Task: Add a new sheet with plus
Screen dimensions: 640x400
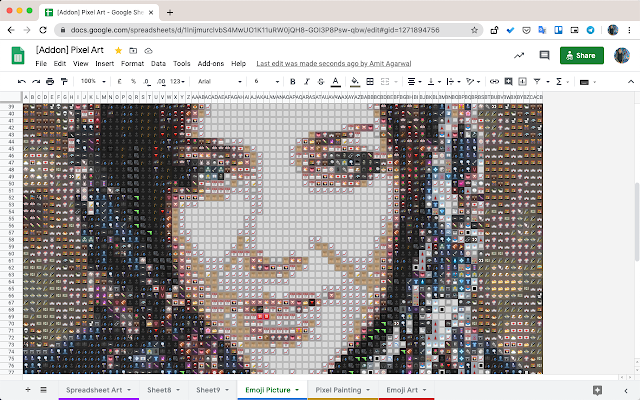Action: tap(28, 389)
